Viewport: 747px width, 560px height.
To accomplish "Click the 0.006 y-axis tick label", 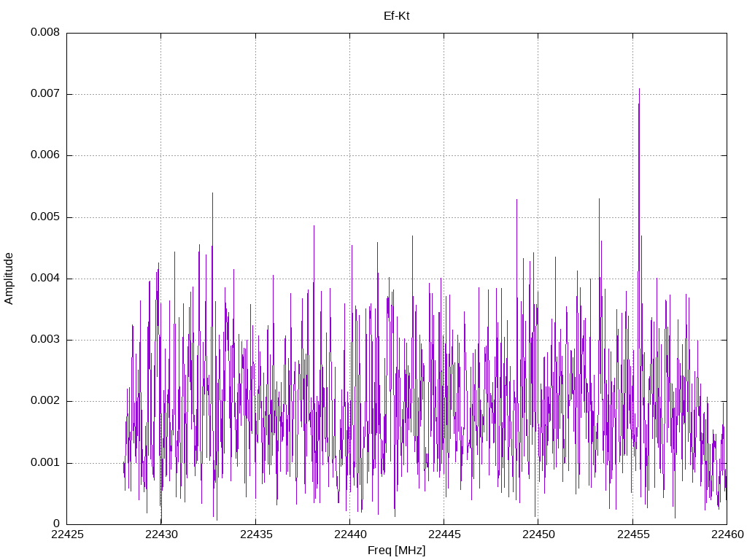I will coord(45,155).
